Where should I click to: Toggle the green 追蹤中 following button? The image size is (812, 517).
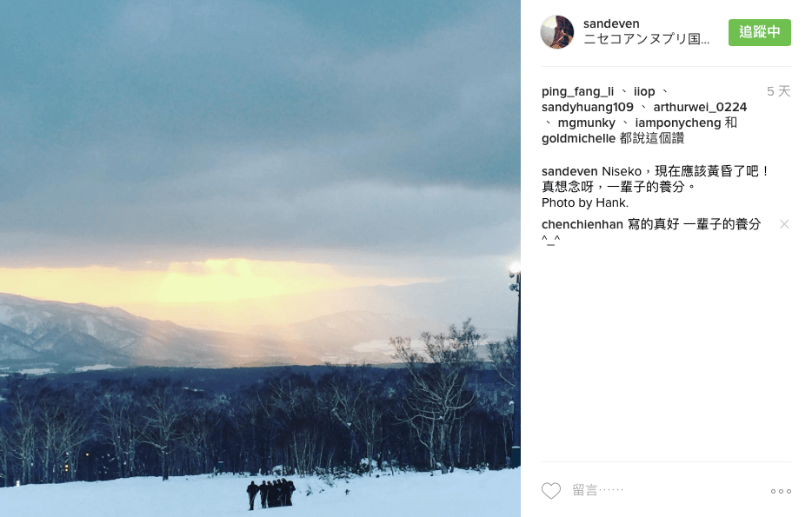click(759, 32)
